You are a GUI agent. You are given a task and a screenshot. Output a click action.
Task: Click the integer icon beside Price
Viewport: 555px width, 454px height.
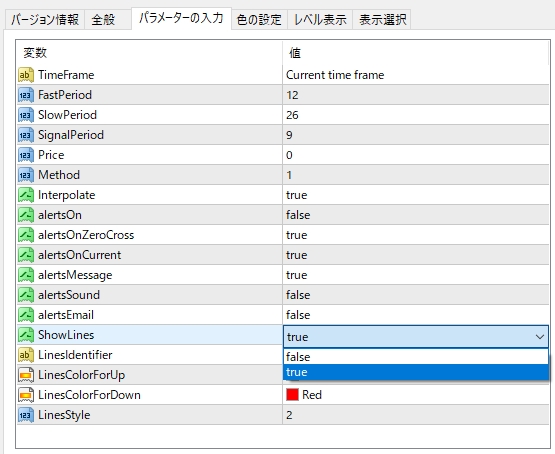(x=26, y=155)
